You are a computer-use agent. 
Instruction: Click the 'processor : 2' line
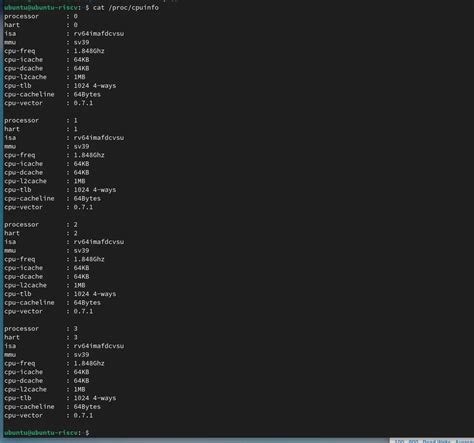tap(41, 224)
